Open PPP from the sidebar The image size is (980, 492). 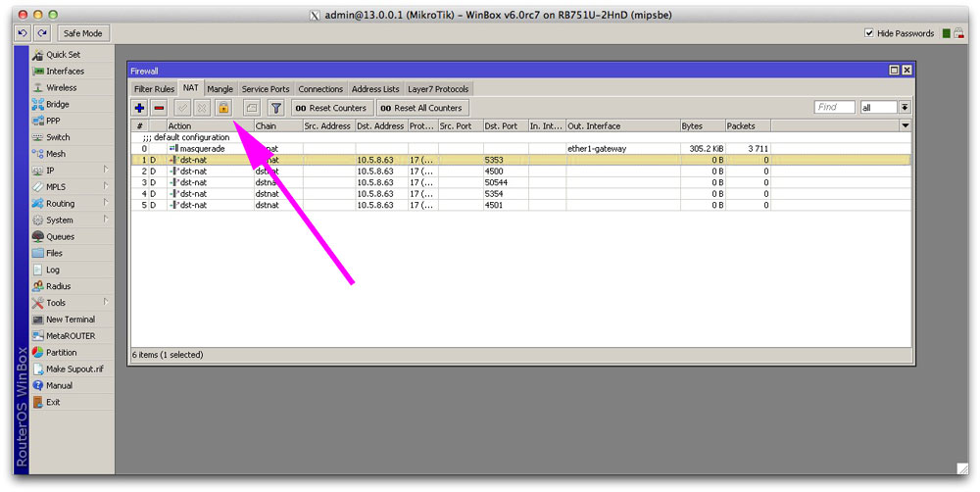coord(72,121)
